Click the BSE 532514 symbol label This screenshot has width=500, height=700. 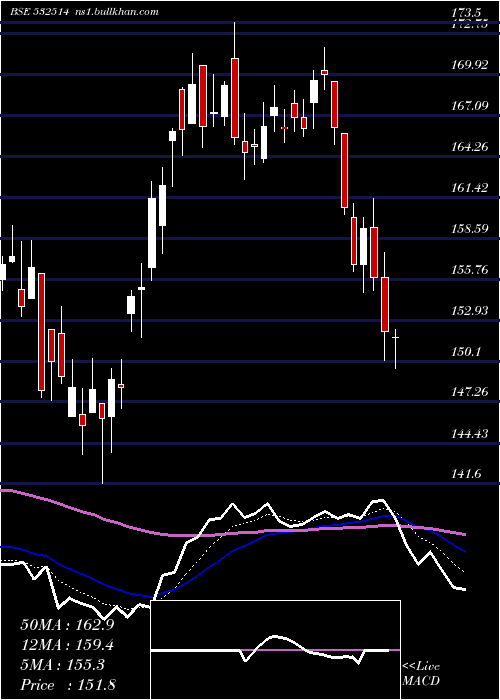(40, 12)
